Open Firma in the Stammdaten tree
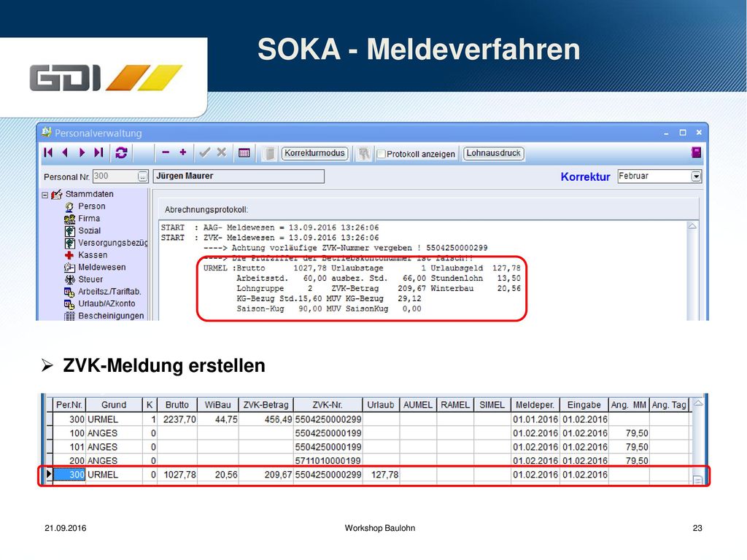Viewport: 747px width, 560px height. tap(89, 219)
